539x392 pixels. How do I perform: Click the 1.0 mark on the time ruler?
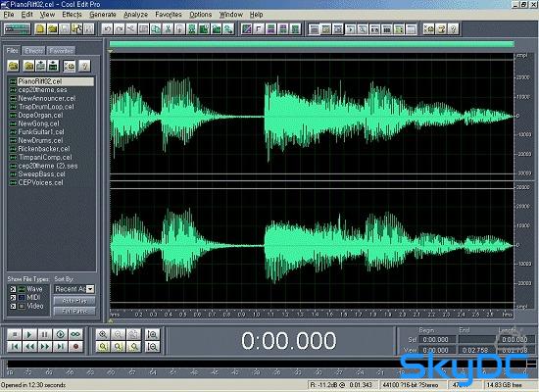click(x=257, y=314)
